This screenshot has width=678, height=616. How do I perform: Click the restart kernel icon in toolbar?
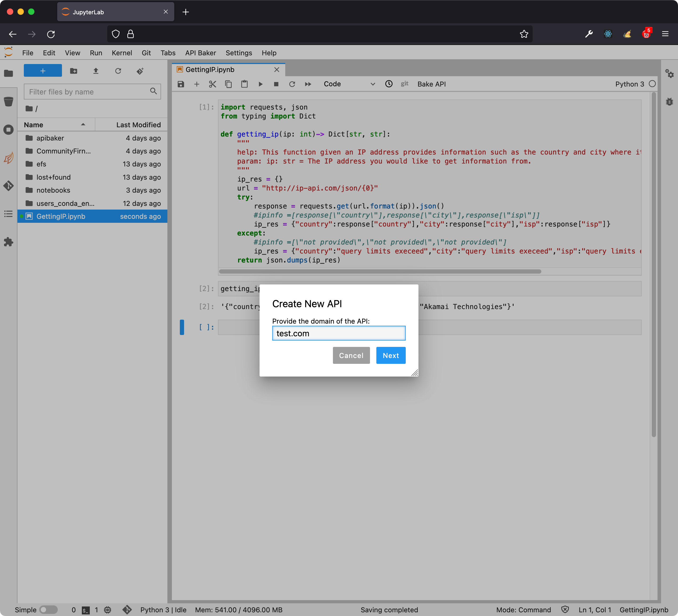click(292, 84)
